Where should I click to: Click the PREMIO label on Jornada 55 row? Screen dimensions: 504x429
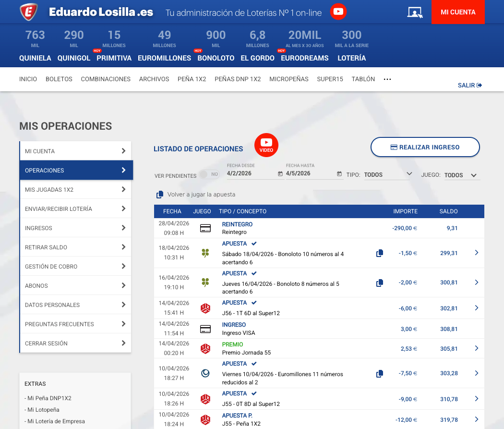tap(232, 344)
